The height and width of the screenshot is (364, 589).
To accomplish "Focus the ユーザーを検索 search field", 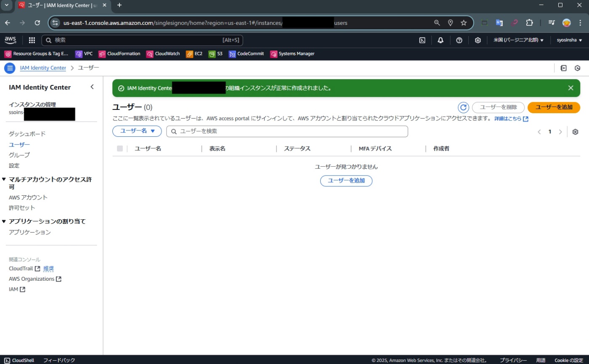I will 287,131.
